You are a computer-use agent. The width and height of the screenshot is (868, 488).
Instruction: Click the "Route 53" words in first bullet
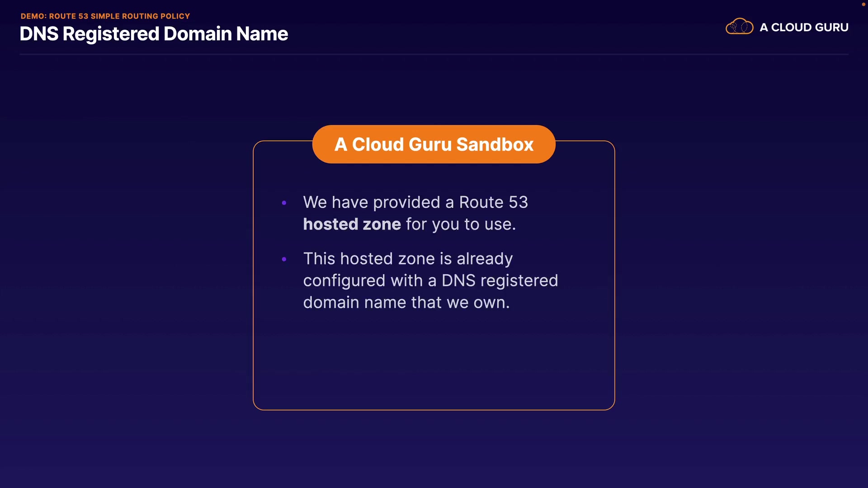pos(493,202)
